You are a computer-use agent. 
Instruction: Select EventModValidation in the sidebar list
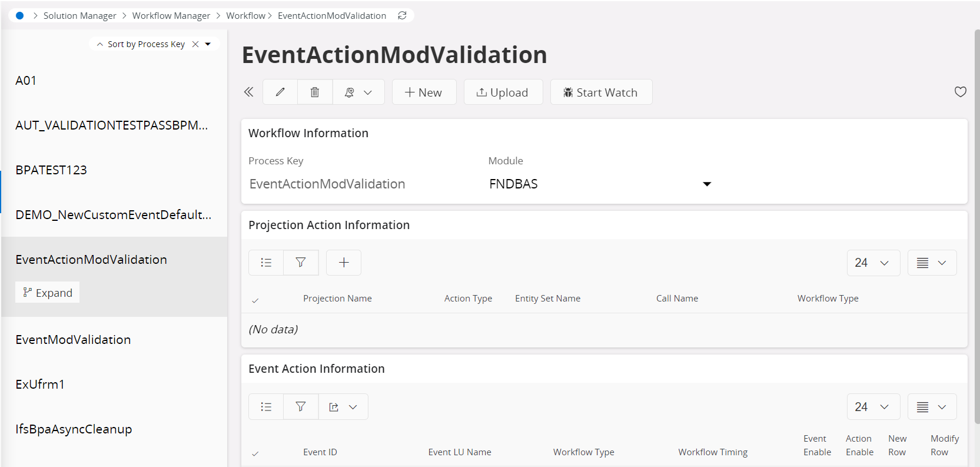(73, 340)
